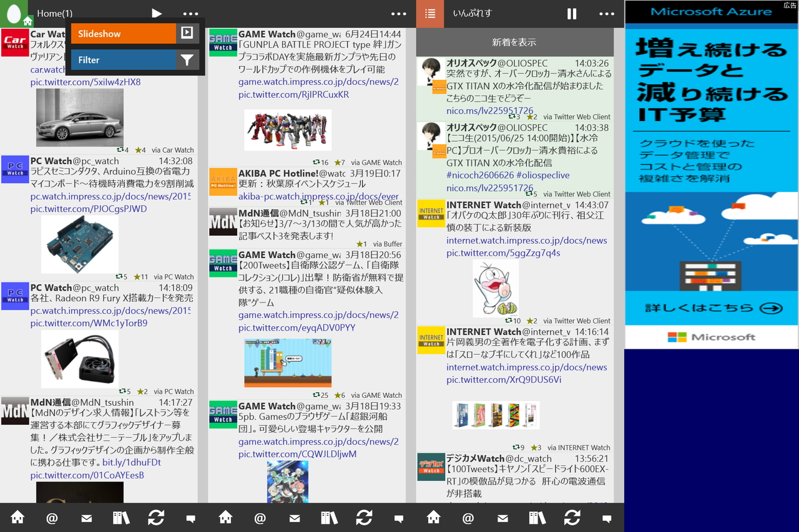Open the #oliospeclive hashtag
The image size is (799, 532).
[x=543, y=175]
